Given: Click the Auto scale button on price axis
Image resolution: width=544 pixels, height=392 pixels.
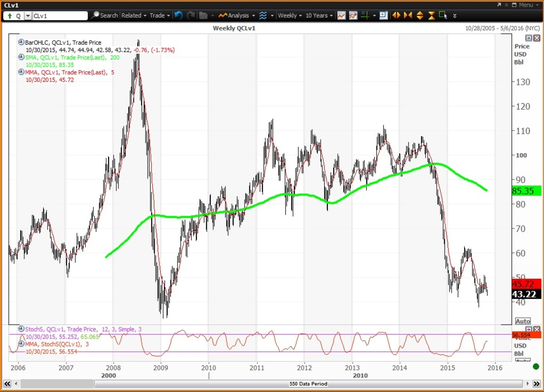Looking at the screenshot, I should (523, 321).
